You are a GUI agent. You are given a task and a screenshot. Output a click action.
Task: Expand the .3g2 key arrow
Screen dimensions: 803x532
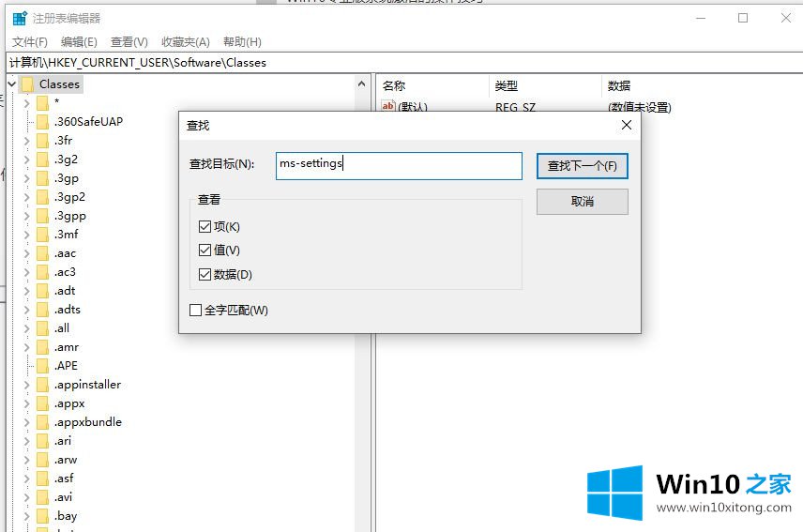pyautogui.click(x=26, y=160)
